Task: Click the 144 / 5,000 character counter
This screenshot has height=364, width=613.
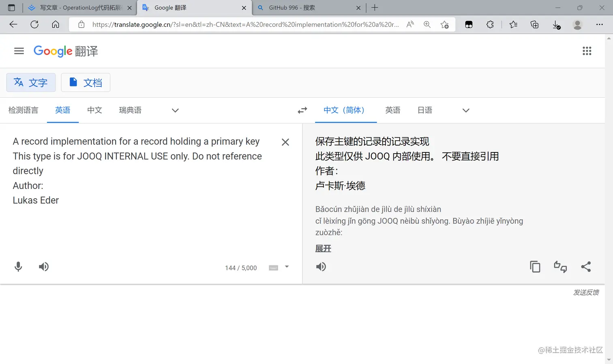Action: pos(241,268)
